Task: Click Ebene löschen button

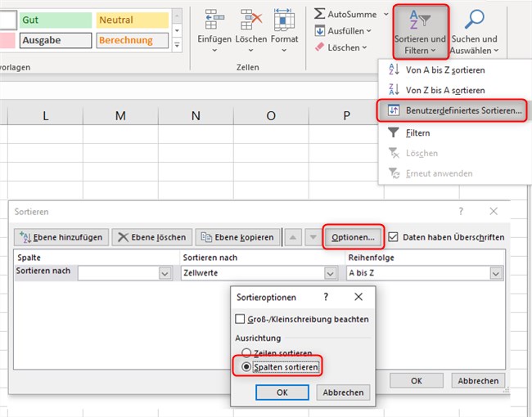Action: point(152,237)
